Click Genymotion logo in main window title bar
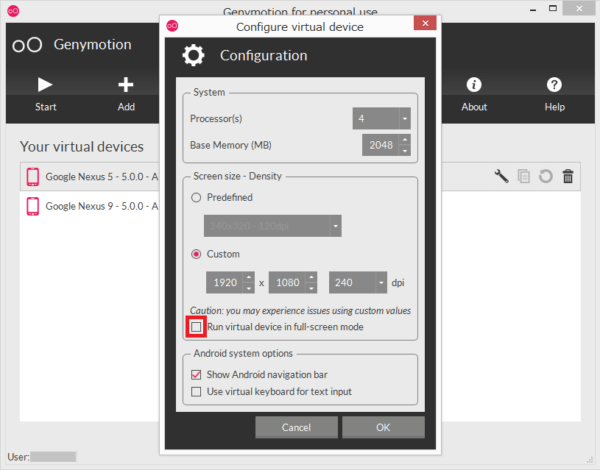Image resolution: width=600 pixels, height=470 pixels. pyautogui.click(x=13, y=11)
